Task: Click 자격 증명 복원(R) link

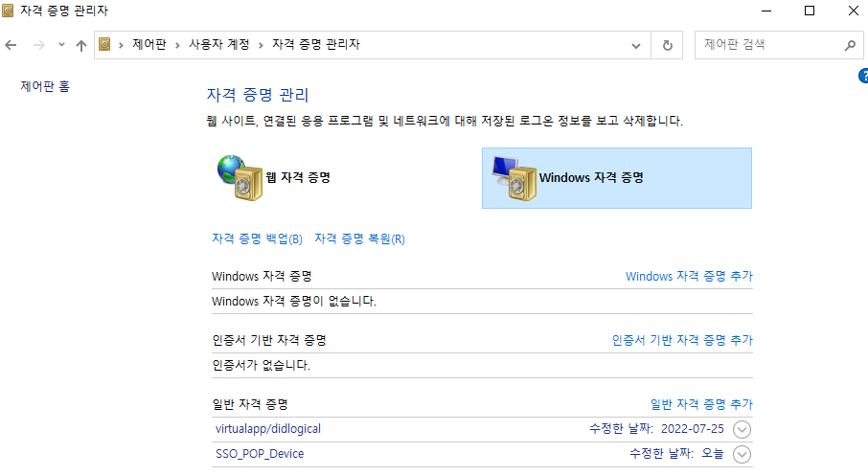Action: pos(360,238)
